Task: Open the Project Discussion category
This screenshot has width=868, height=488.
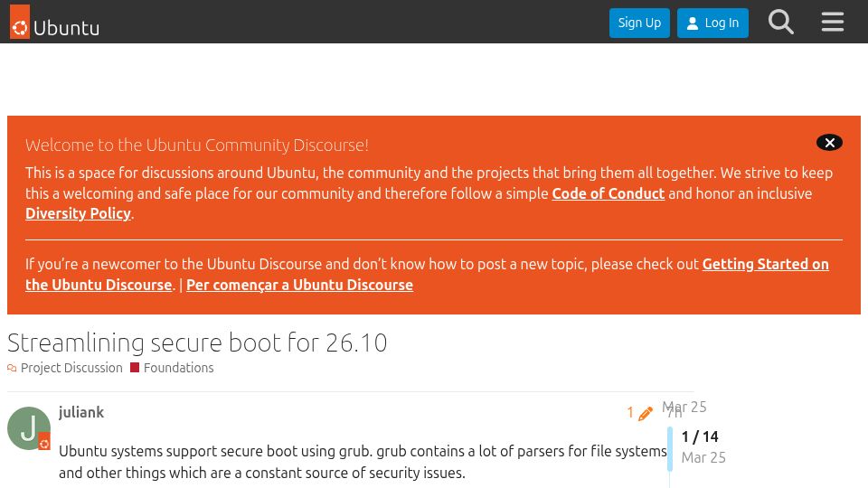Action: pyautogui.click(x=71, y=368)
